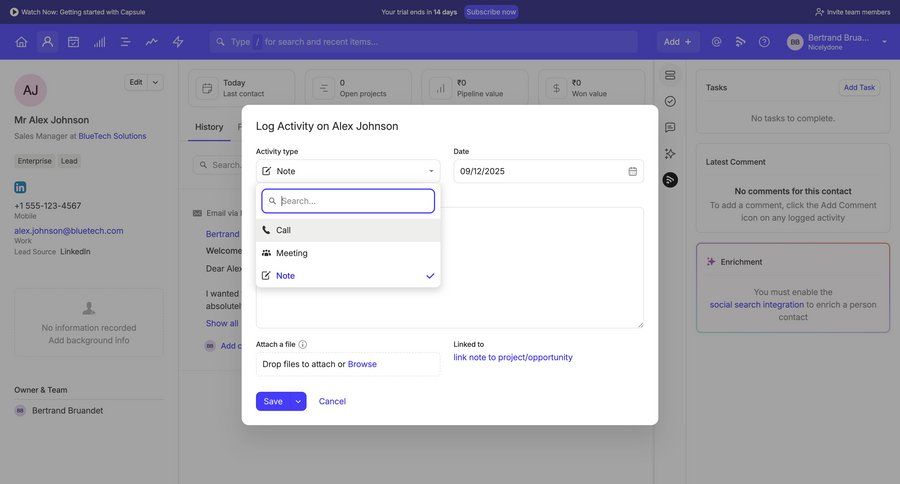Click the Browse link to attach file
Viewport: 900px width, 484px height.
click(x=362, y=364)
